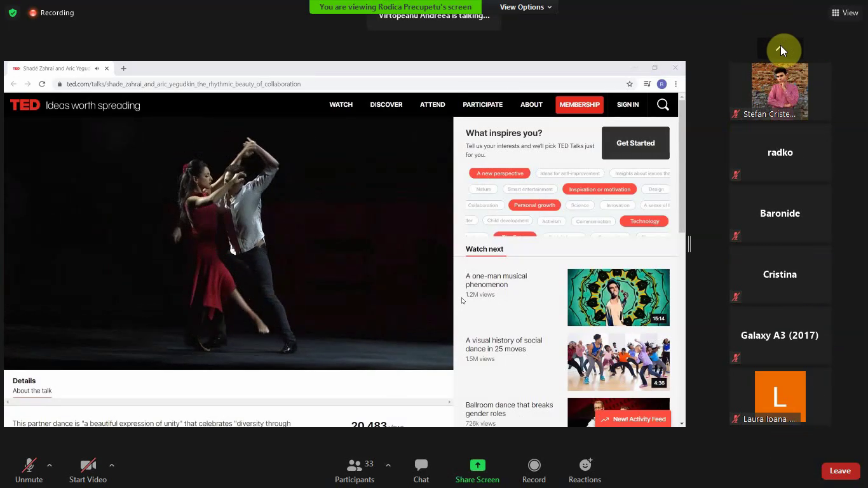Image resolution: width=868 pixels, height=488 pixels.
Task: Open View Options dropdown
Action: tap(526, 7)
